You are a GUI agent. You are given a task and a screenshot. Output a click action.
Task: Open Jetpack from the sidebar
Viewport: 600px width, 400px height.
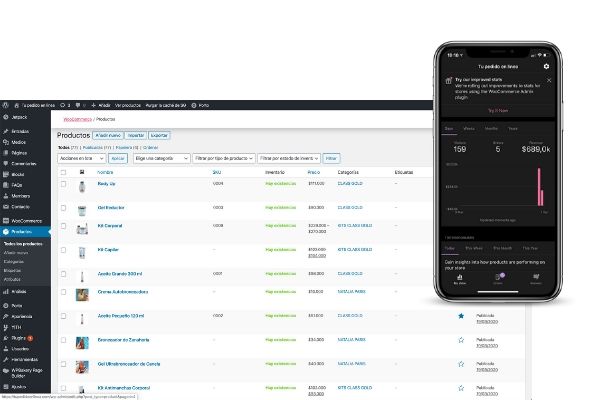click(19, 119)
